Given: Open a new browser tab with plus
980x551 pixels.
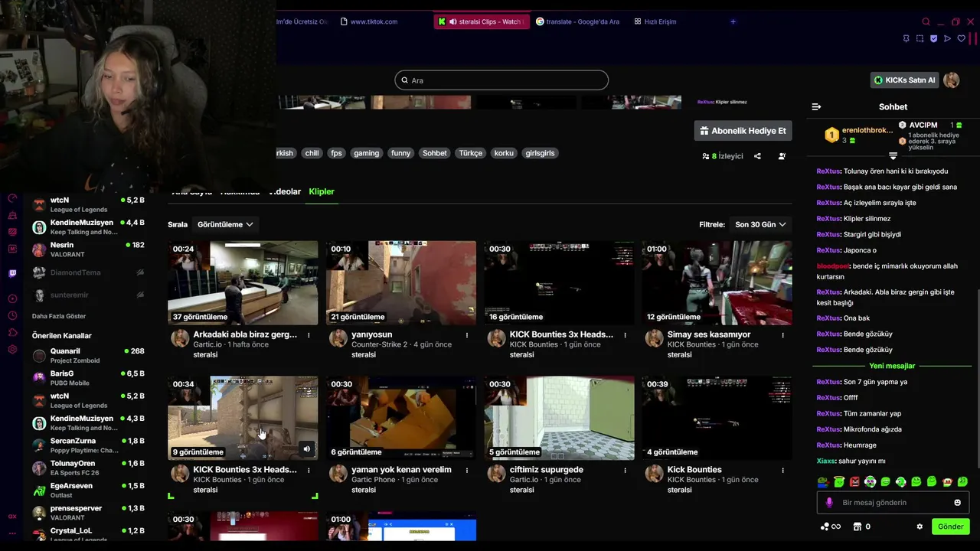Looking at the screenshot, I should pyautogui.click(x=733, y=21).
